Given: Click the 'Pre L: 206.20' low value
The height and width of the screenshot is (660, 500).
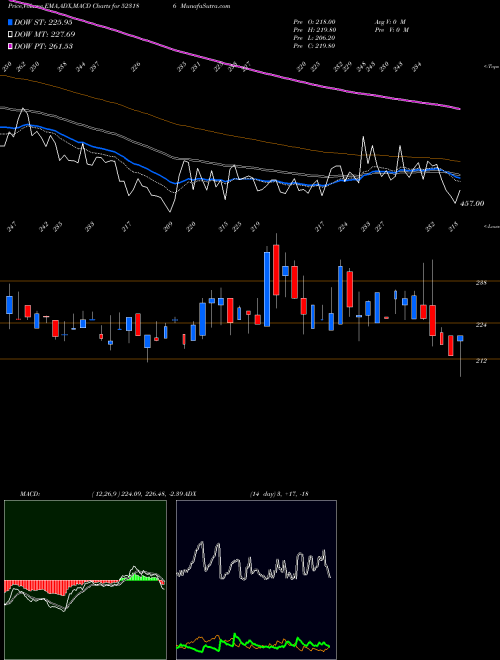Looking at the screenshot, I should click(314, 38).
